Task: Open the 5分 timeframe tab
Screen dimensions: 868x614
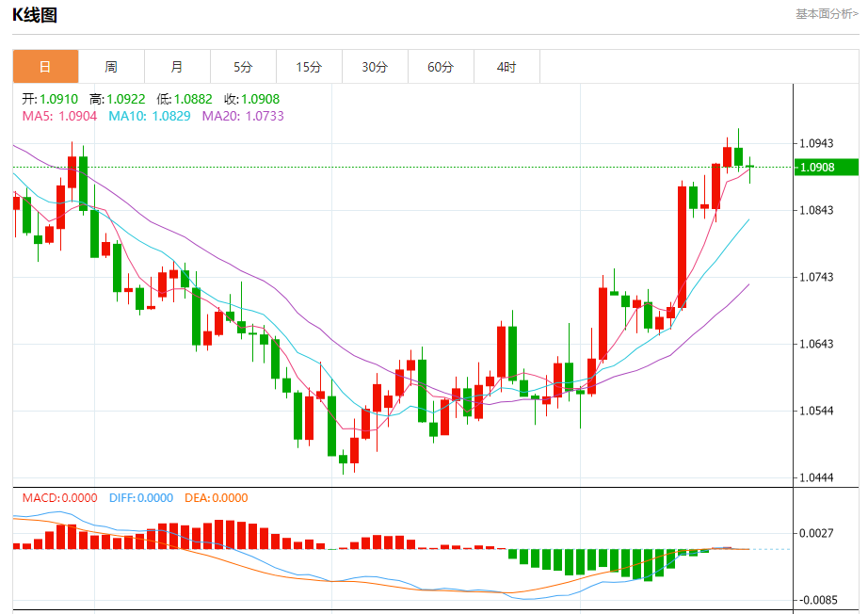Action: click(243, 67)
